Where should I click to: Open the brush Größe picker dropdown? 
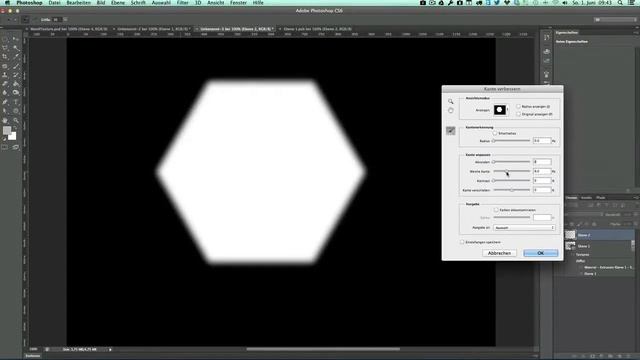click(x=65, y=19)
